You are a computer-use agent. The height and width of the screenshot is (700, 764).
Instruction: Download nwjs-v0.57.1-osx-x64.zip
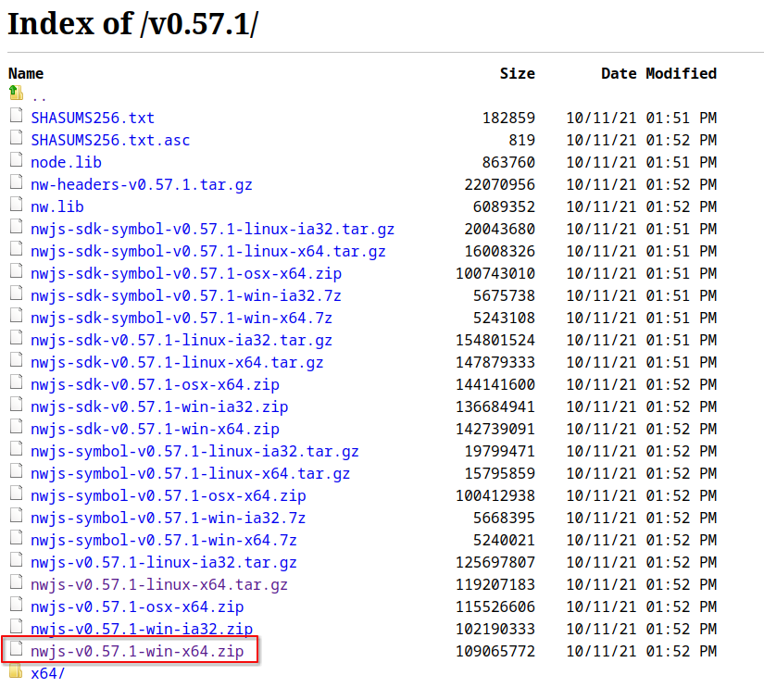(x=137, y=607)
